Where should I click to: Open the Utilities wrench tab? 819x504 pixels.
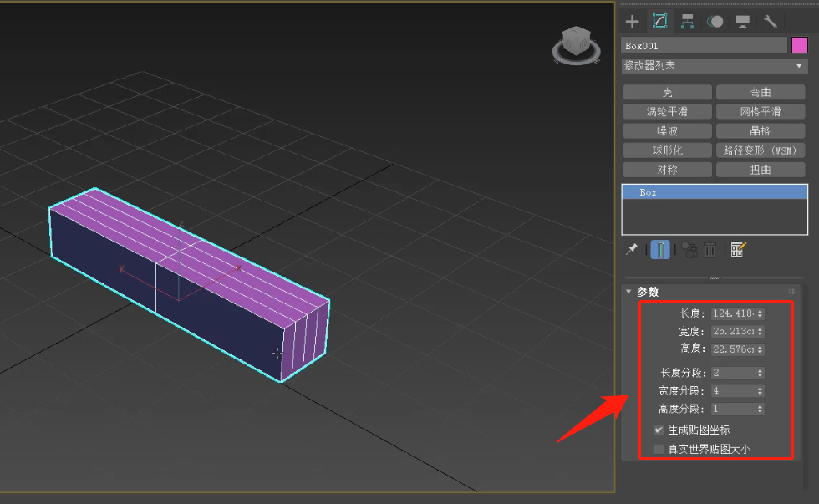pos(771,22)
